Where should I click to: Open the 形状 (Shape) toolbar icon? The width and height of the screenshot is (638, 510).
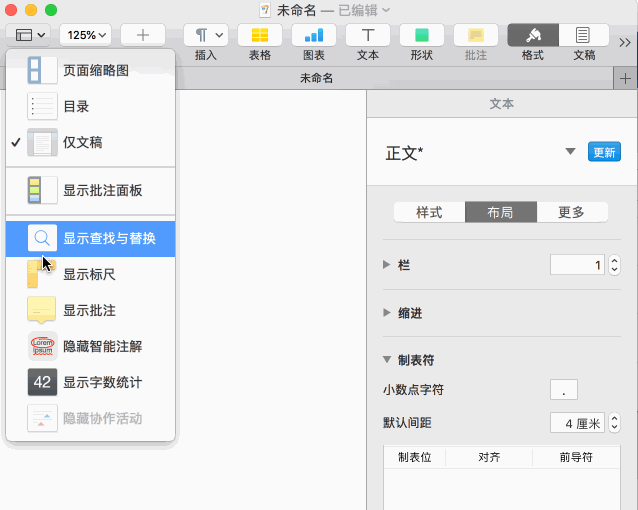(421, 35)
